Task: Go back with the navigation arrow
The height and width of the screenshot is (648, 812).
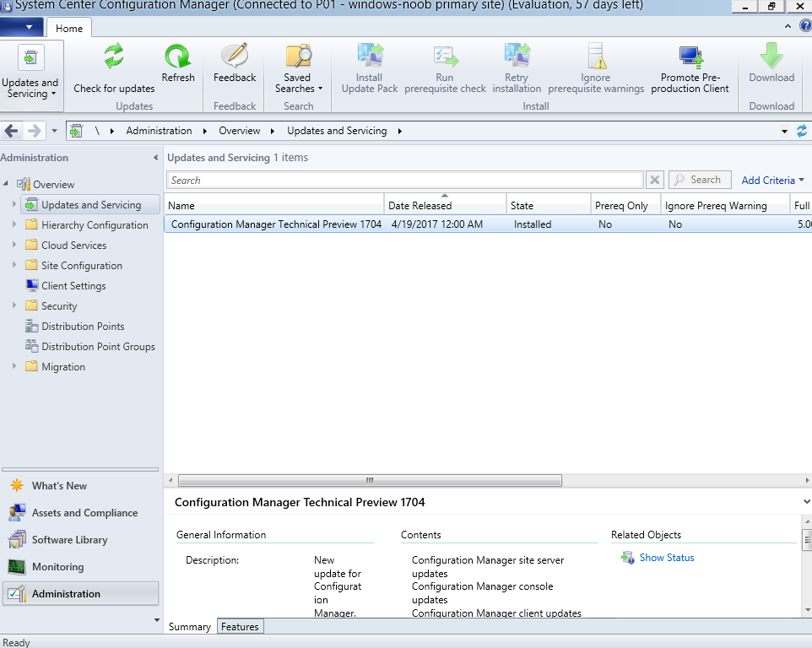Action: (x=11, y=131)
